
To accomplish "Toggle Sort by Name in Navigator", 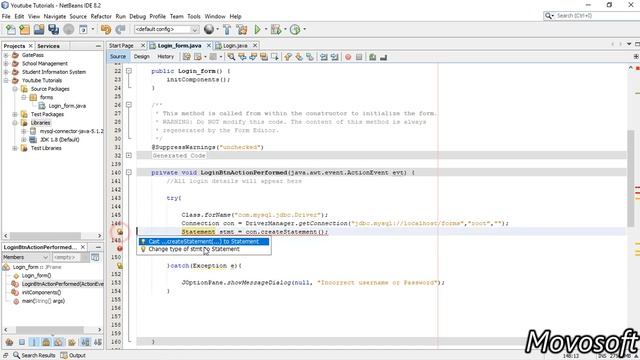I will coord(85,342).
